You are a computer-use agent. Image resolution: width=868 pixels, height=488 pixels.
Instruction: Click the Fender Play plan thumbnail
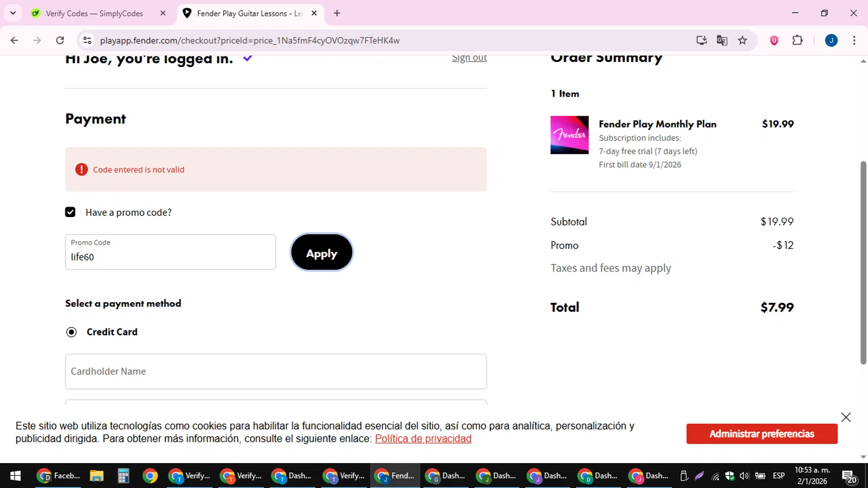[x=569, y=135]
